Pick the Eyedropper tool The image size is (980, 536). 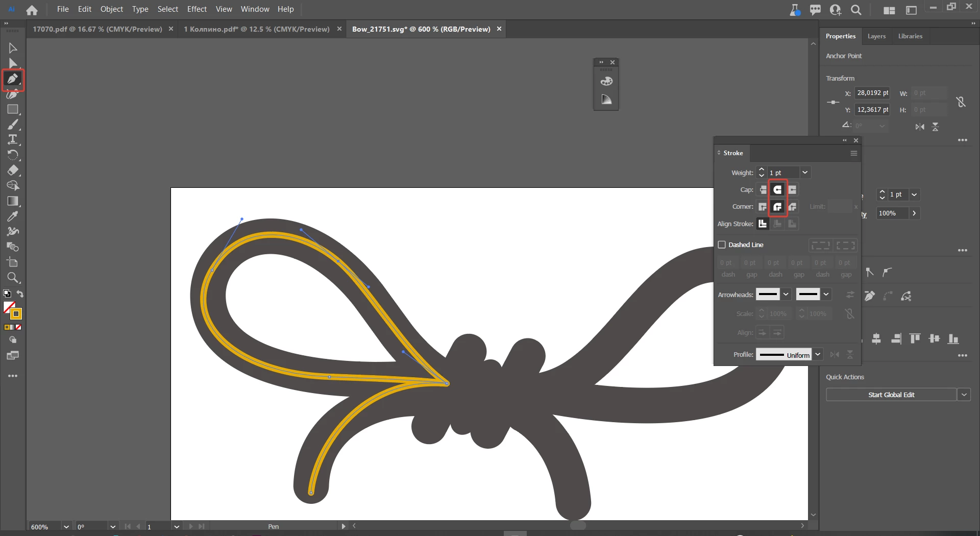[x=13, y=216]
